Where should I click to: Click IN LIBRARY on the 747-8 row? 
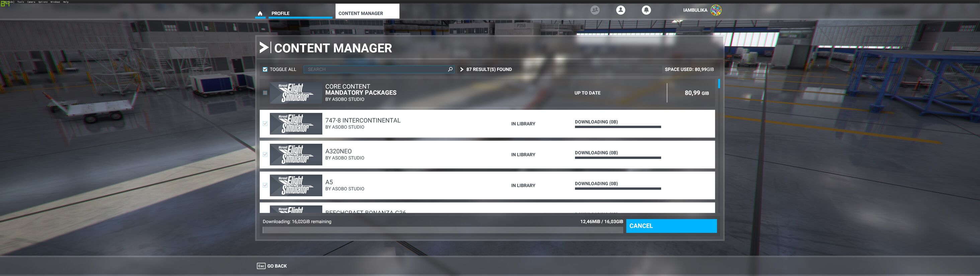click(523, 124)
